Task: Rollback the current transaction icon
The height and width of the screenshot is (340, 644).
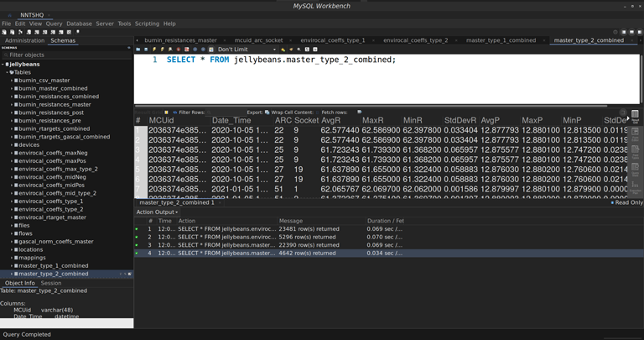Action: coord(203,50)
